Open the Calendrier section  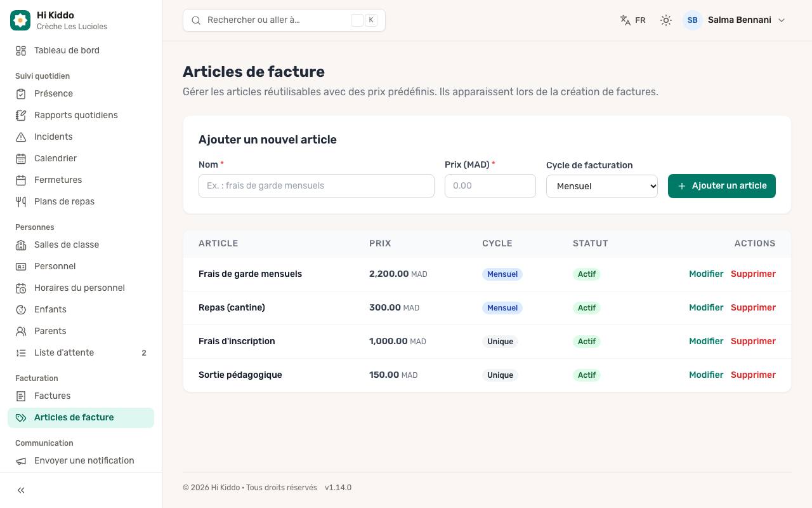81,159
